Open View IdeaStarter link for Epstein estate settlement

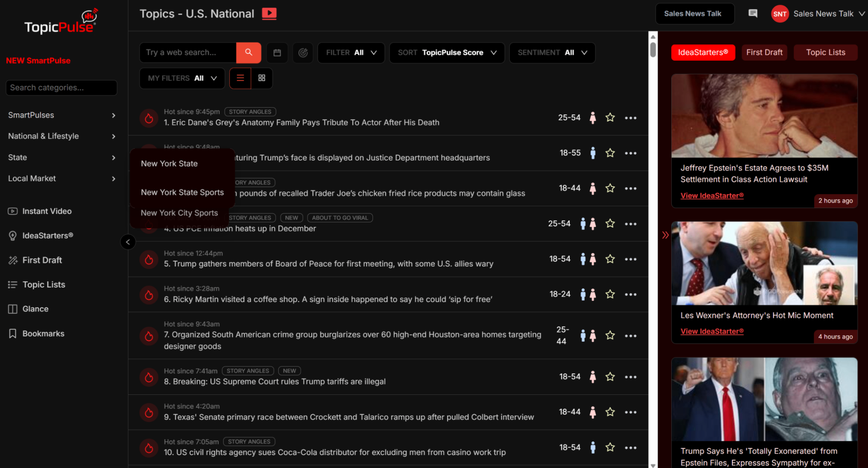(x=712, y=195)
